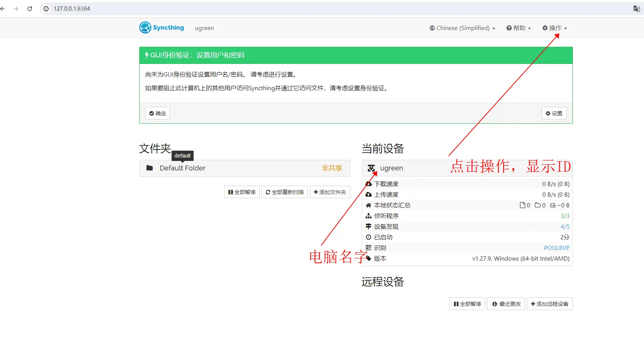
Task: Click the browser back arrow
Action: 3,9
